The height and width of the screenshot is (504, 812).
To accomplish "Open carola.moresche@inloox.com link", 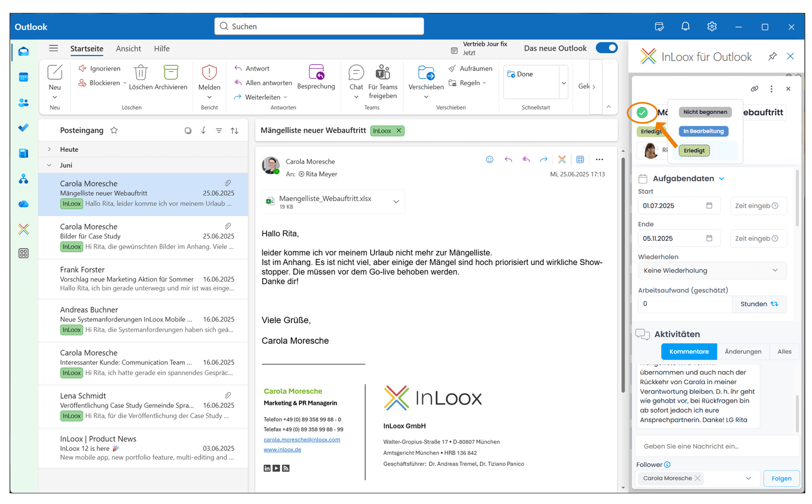I will (x=302, y=440).
